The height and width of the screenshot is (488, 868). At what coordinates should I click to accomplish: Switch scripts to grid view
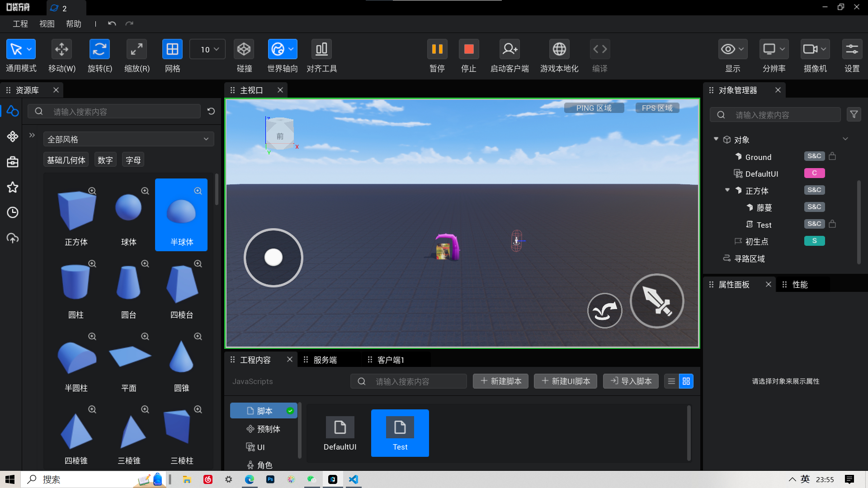click(686, 381)
